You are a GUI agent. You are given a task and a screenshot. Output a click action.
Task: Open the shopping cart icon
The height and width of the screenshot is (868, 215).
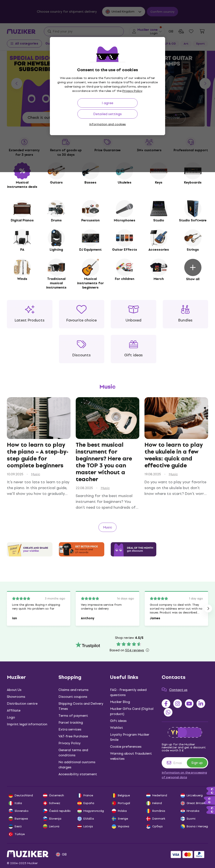tap(202, 31)
